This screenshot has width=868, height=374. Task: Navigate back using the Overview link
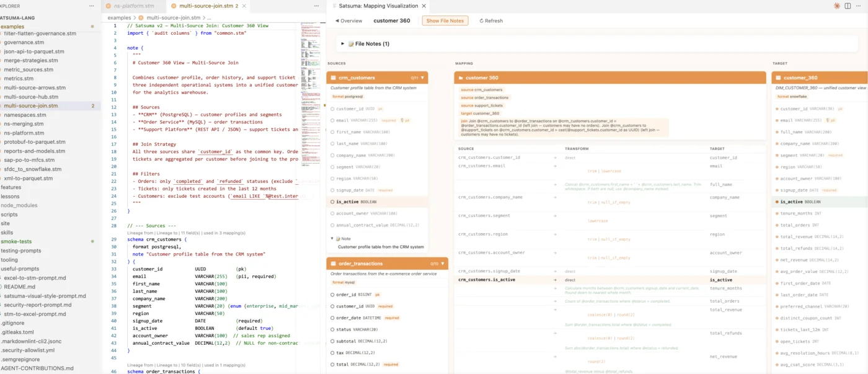click(351, 20)
